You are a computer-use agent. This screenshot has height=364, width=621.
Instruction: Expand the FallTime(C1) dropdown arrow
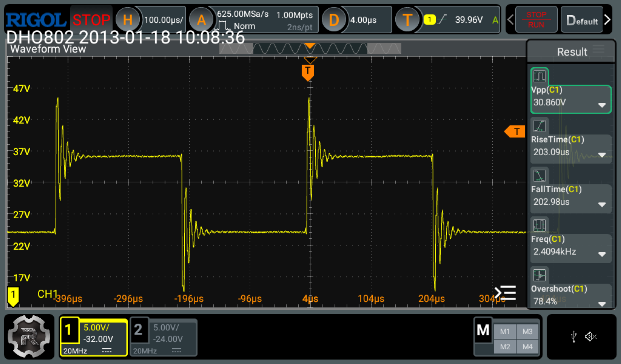(x=602, y=205)
